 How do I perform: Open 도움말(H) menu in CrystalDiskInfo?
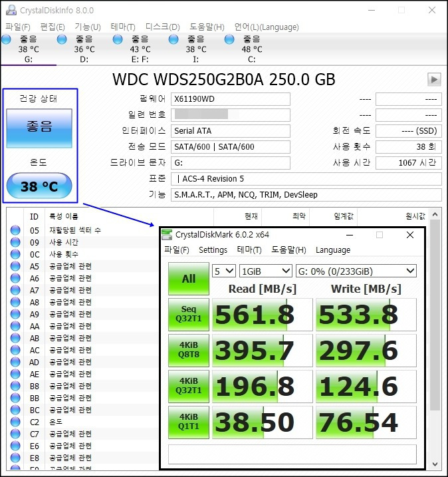pyautogui.click(x=207, y=27)
